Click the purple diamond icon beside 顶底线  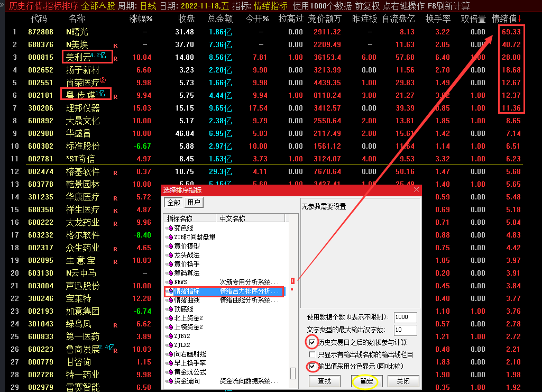click(170, 309)
